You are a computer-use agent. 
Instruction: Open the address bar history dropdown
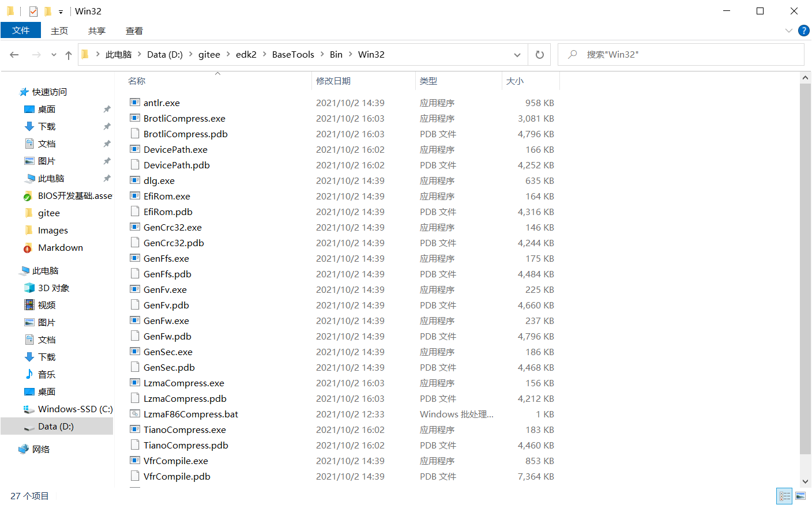click(x=517, y=54)
